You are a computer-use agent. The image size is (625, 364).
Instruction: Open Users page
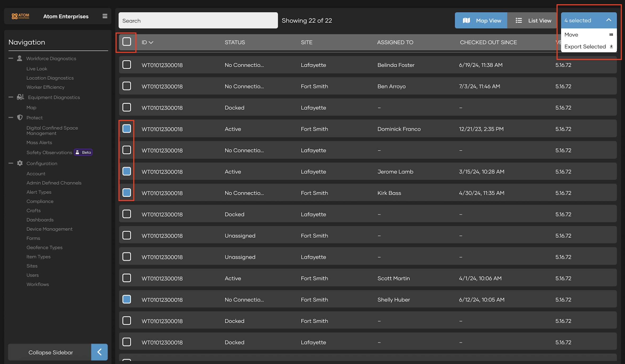[33, 275]
